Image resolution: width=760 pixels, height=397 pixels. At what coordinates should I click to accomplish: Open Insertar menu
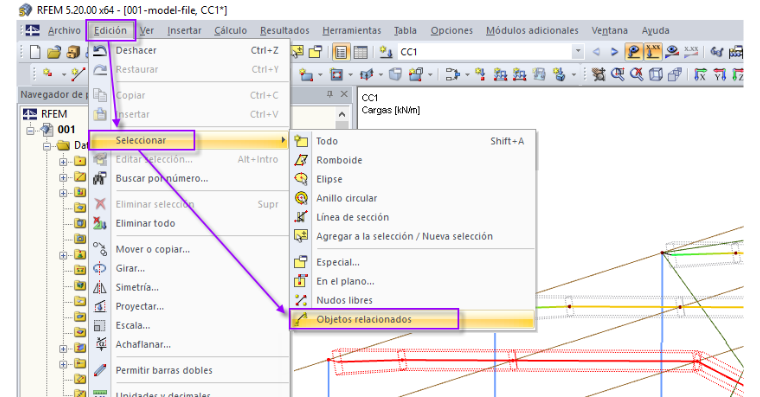[x=184, y=31]
